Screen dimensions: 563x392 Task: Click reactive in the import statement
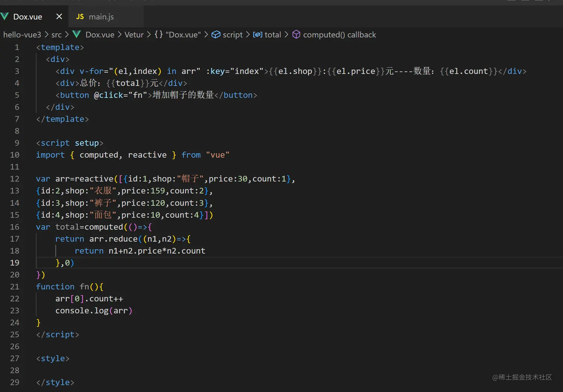pos(147,155)
